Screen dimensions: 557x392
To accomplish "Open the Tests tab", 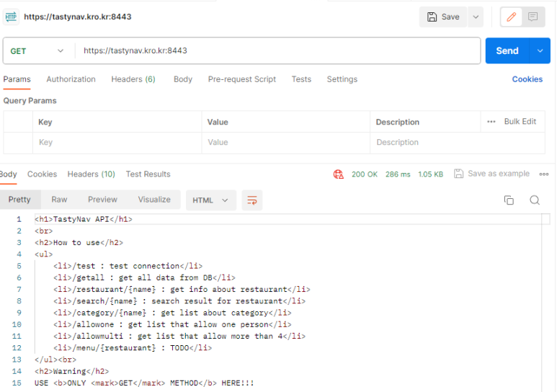I will [301, 79].
